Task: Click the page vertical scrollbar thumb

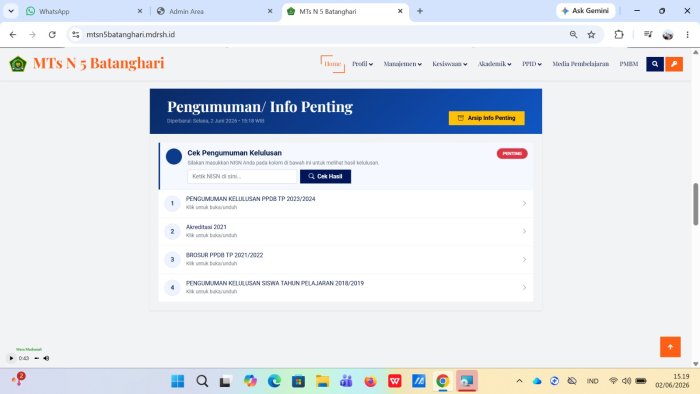Action: [695, 204]
